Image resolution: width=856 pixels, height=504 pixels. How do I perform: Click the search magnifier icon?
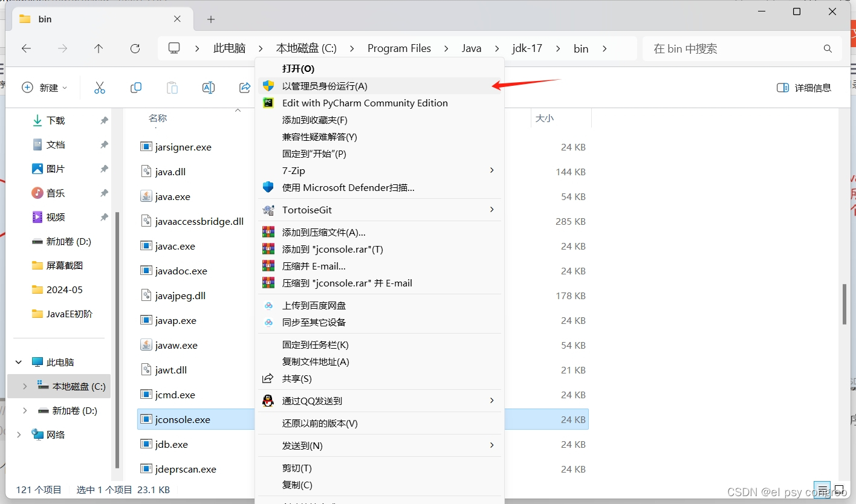pyautogui.click(x=828, y=48)
